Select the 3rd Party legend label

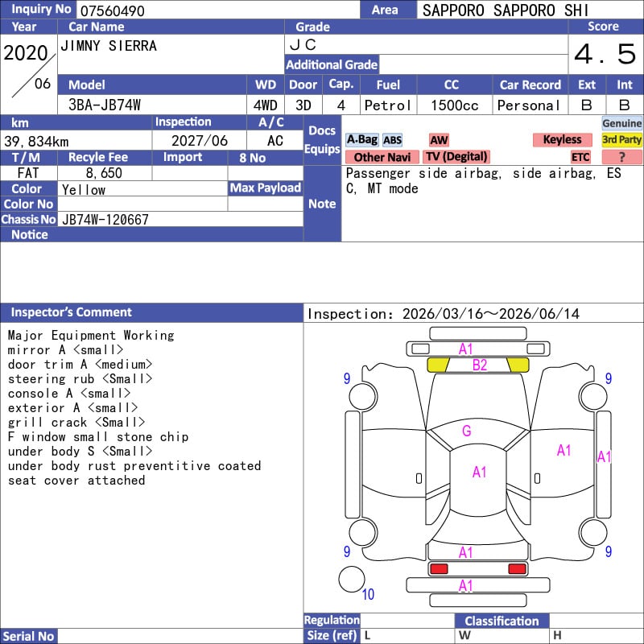point(622,140)
